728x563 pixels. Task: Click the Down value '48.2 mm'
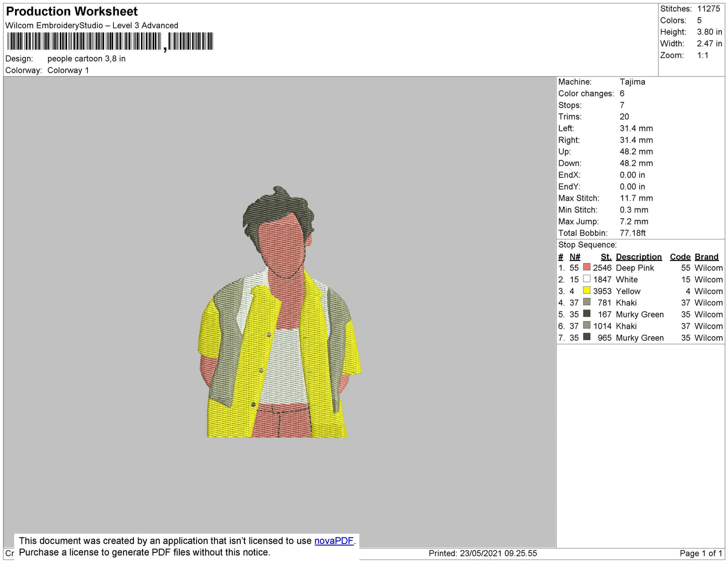click(636, 163)
